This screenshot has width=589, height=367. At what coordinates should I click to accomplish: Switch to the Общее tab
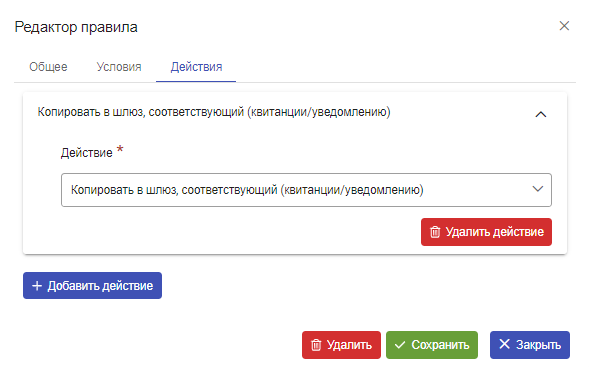point(48,67)
